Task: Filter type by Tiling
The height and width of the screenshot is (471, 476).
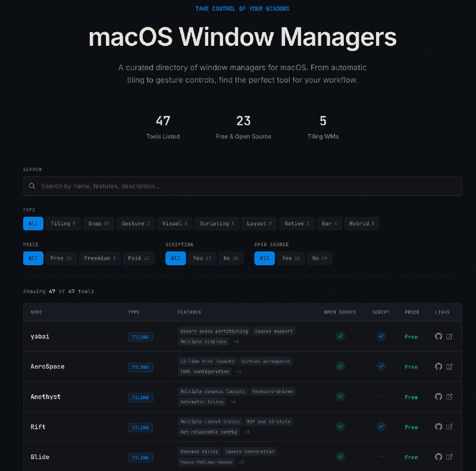Action: click(63, 224)
